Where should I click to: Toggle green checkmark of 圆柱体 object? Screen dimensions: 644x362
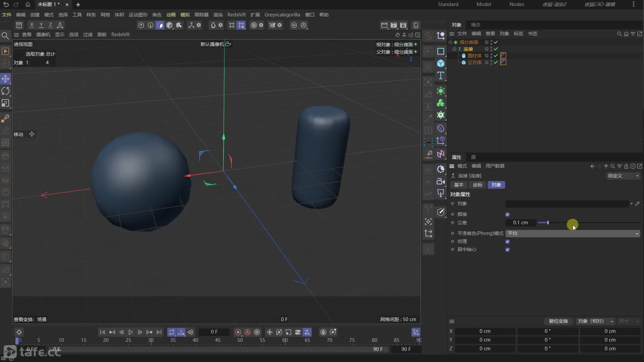coord(496,56)
